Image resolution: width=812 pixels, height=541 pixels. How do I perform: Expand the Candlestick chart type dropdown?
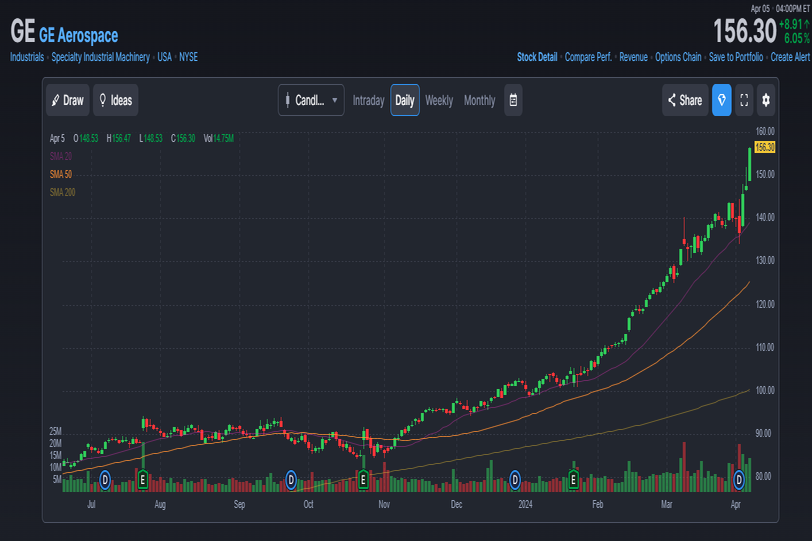pyautogui.click(x=314, y=100)
